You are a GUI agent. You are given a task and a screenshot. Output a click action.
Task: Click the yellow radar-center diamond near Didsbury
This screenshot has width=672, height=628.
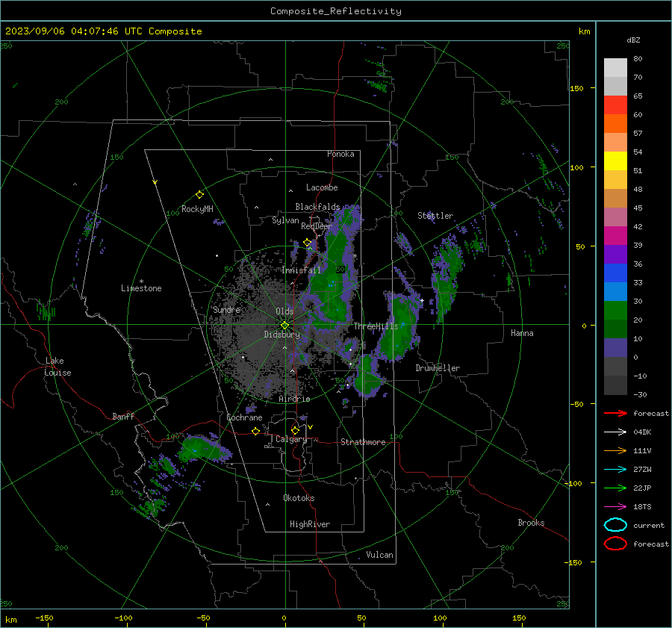[x=284, y=325]
